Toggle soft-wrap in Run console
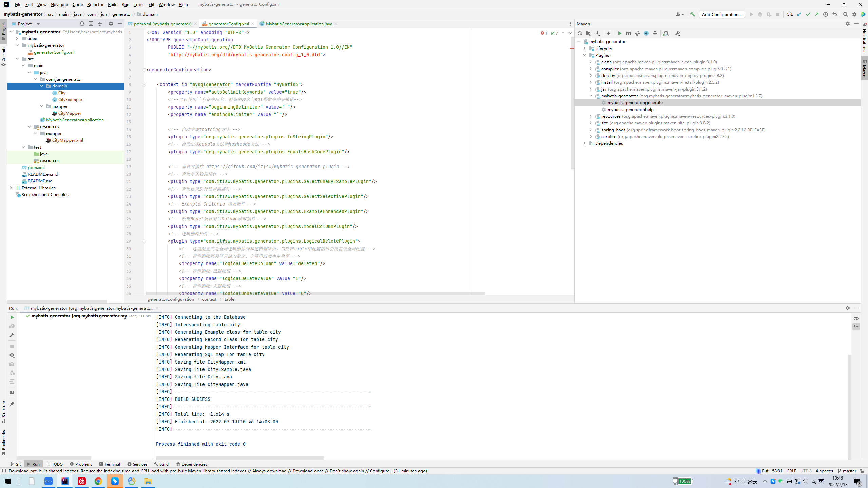868x488 pixels. [x=856, y=318]
